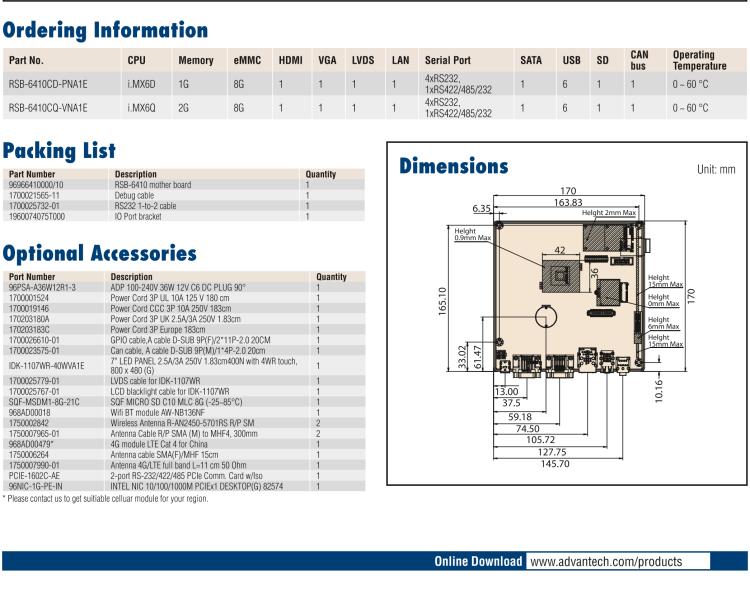The height and width of the screenshot is (591, 750).
Task: Select the i.MX6Q CPU cell
Action: [140, 107]
